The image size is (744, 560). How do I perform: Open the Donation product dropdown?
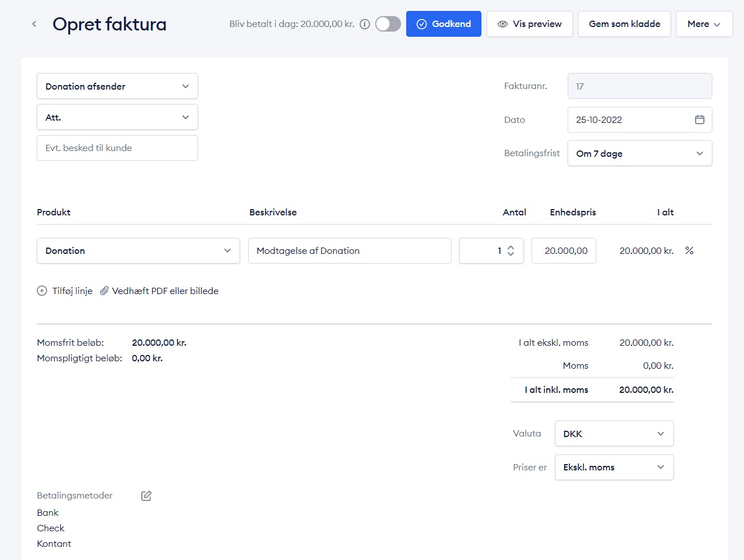(138, 251)
